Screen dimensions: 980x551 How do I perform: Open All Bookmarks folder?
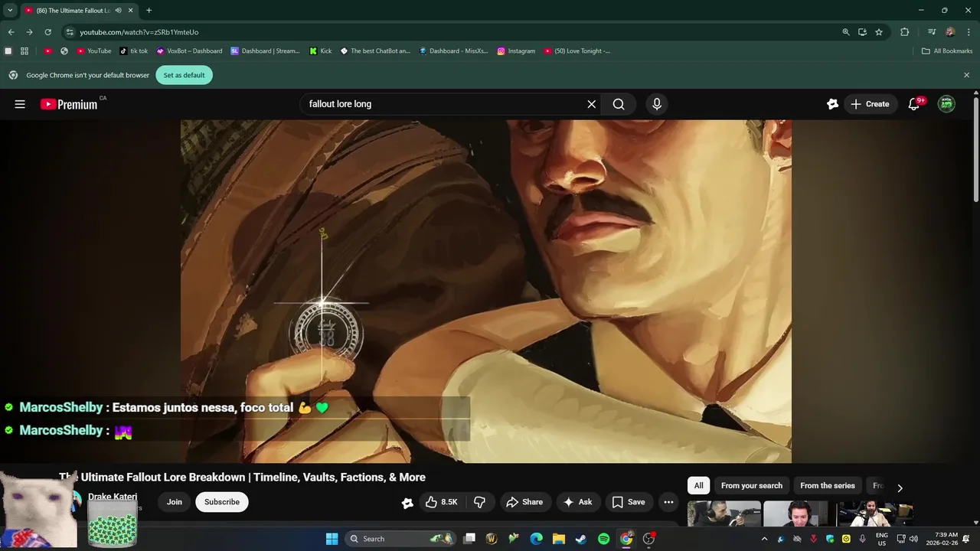pyautogui.click(x=946, y=51)
